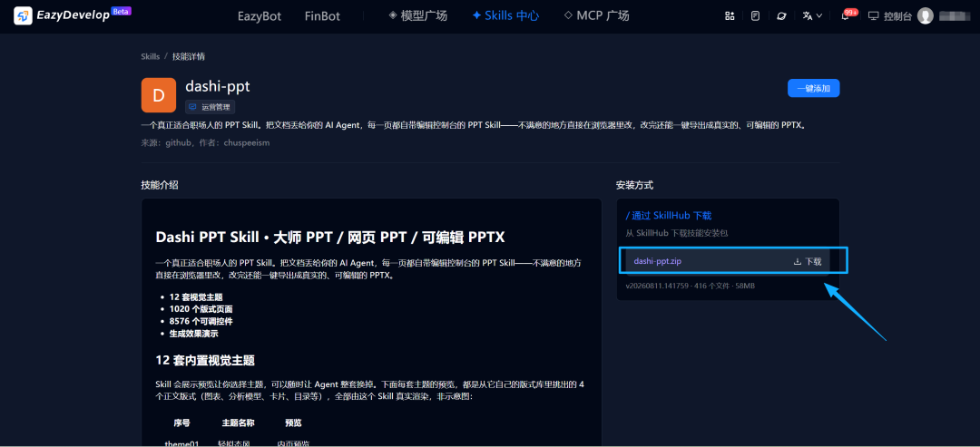Click the dashi-ppt skill title
The width and height of the screenshot is (980, 447).
click(x=218, y=86)
